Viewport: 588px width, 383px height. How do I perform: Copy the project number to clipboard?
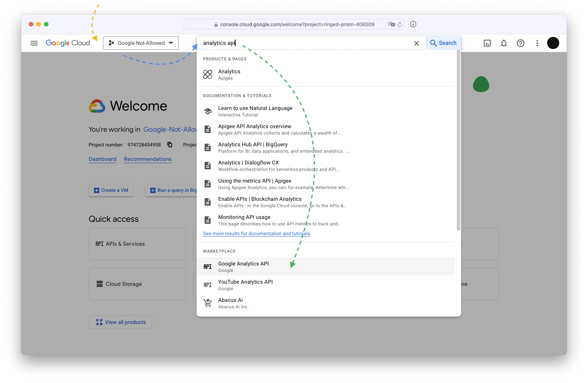170,145
